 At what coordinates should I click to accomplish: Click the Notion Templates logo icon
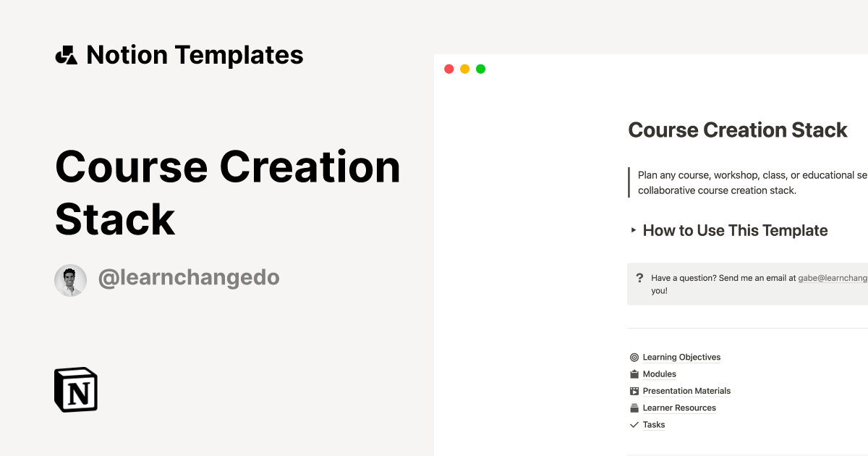coord(66,54)
